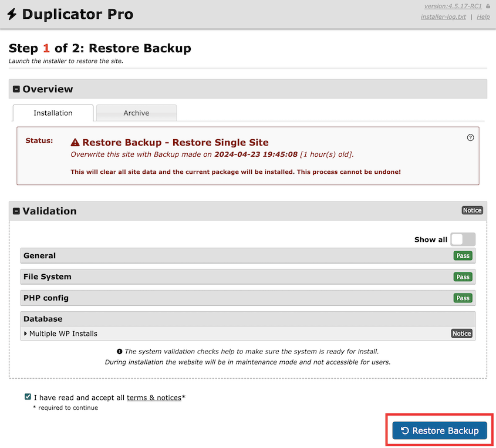Click the Duplicator Pro lightning bolt logo
This screenshot has height=448, width=496.
[x=12, y=14]
